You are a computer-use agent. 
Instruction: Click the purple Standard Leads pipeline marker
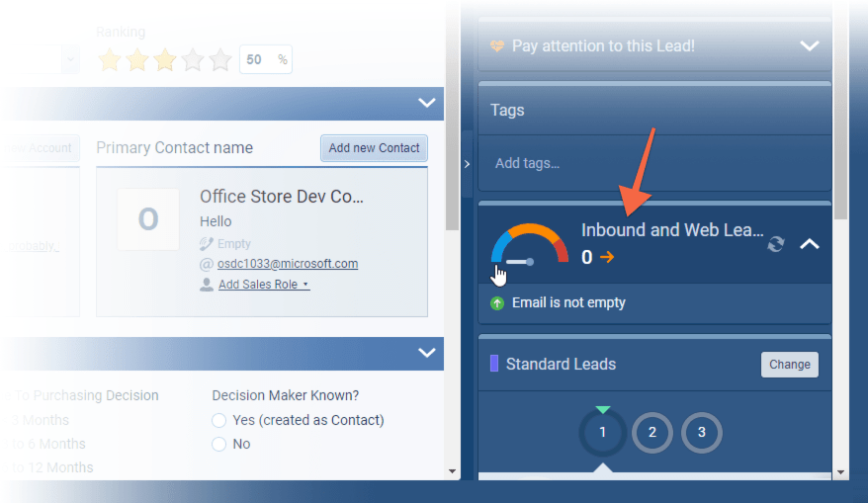pos(494,364)
